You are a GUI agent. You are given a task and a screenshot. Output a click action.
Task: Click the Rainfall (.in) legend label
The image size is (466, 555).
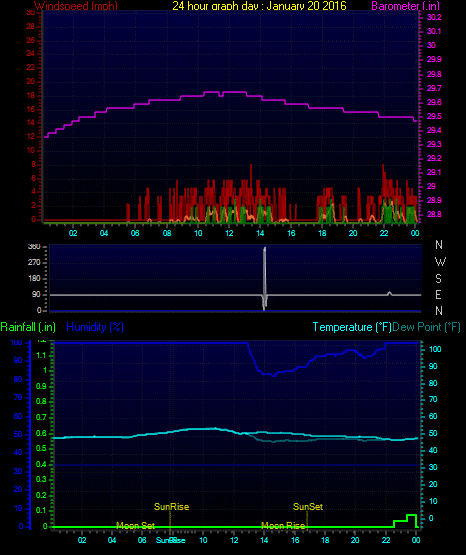[x=28, y=327]
